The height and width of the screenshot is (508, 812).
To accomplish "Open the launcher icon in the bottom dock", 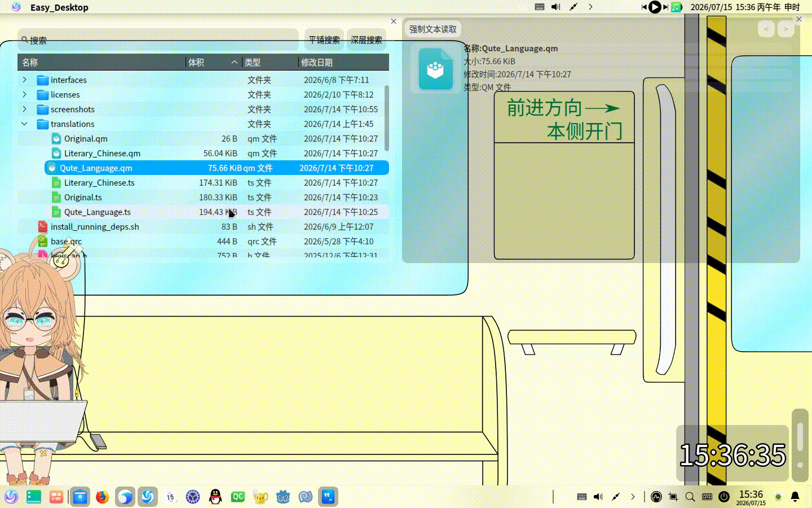I will click(11, 497).
